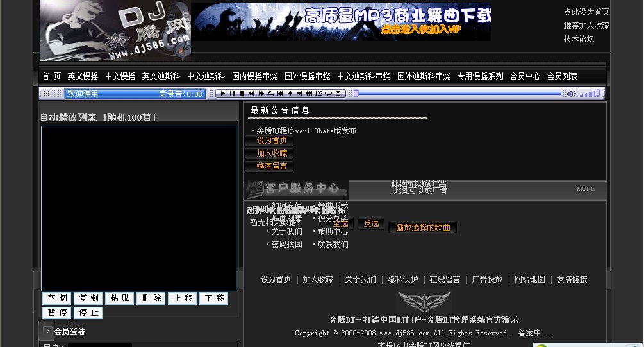
Task: Stop playback using the square stop icon
Action: pyautogui.click(x=242, y=94)
